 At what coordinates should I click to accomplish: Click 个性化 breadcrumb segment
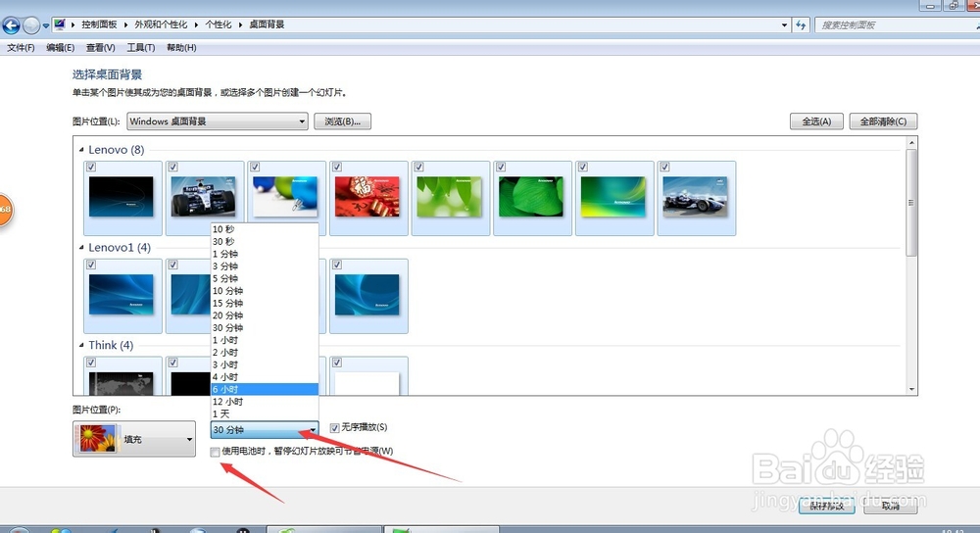pos(219,24)
